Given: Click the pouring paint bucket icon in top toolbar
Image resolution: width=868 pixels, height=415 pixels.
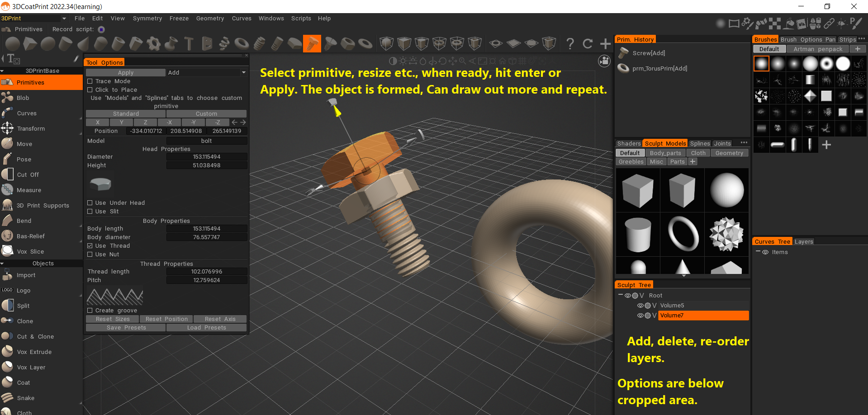Looking at the screenshot, I should (x=789, y=23).
